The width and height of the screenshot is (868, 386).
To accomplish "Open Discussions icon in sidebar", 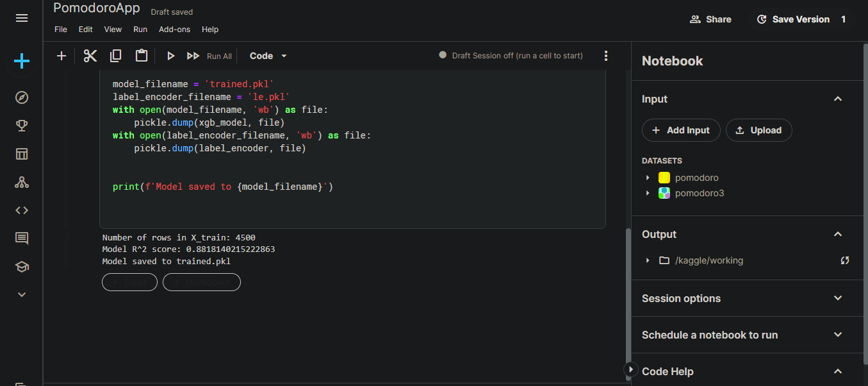I will tap(22, 239).
